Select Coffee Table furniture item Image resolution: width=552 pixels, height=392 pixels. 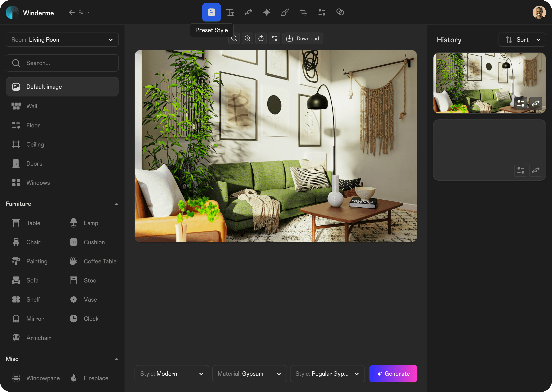click(100, 261)
